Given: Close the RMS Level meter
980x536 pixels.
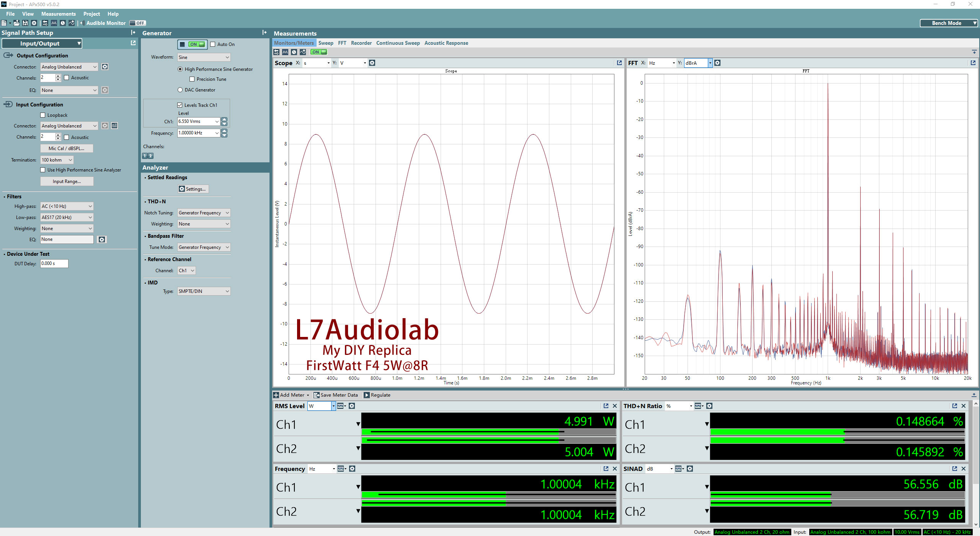Looking at the screenshot, I should (615, 406).
